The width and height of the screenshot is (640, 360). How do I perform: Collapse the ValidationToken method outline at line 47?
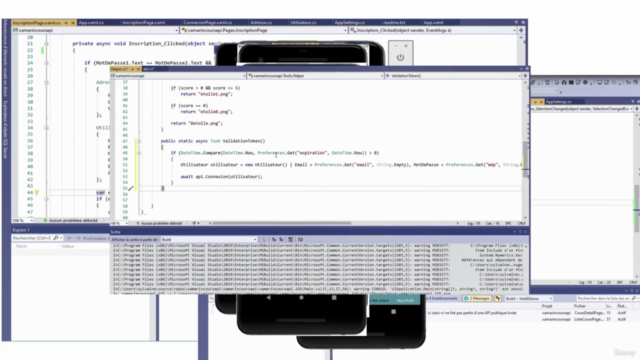point(139,141)
